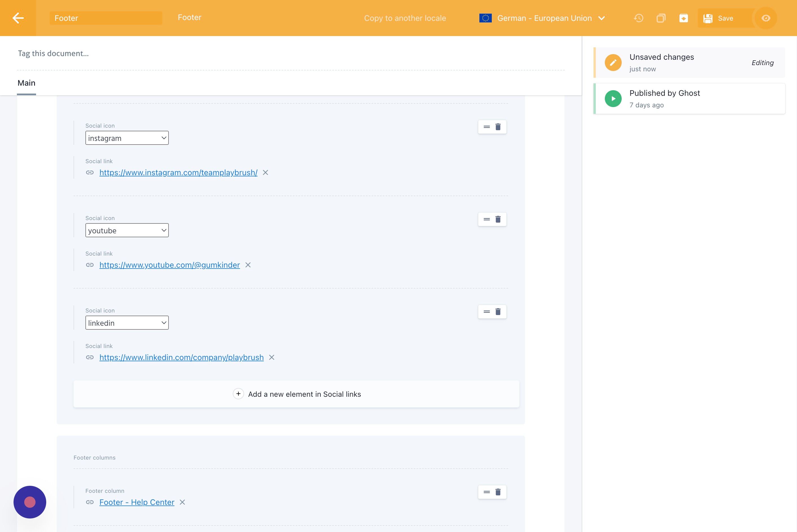The height and width of the screenshot is (532, 797).
Task: Remove the instagram link URL
Action: coord(265,173)
